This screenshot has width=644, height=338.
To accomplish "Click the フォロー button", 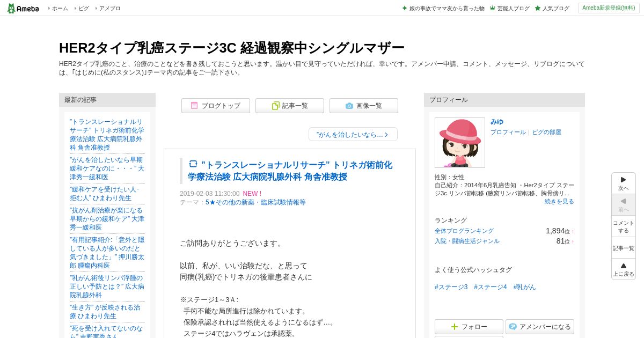I will pyautogui.click(x=469, y=326).
